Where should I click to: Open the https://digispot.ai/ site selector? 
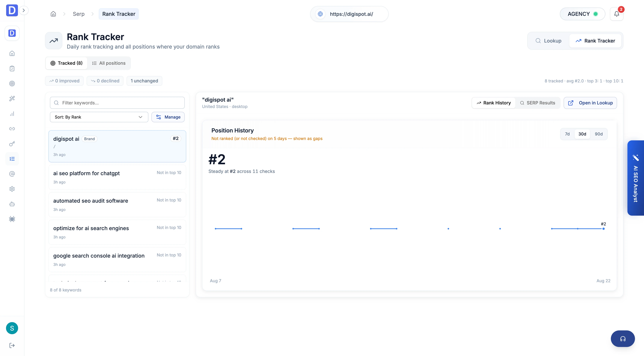click(x=349, y=14)
